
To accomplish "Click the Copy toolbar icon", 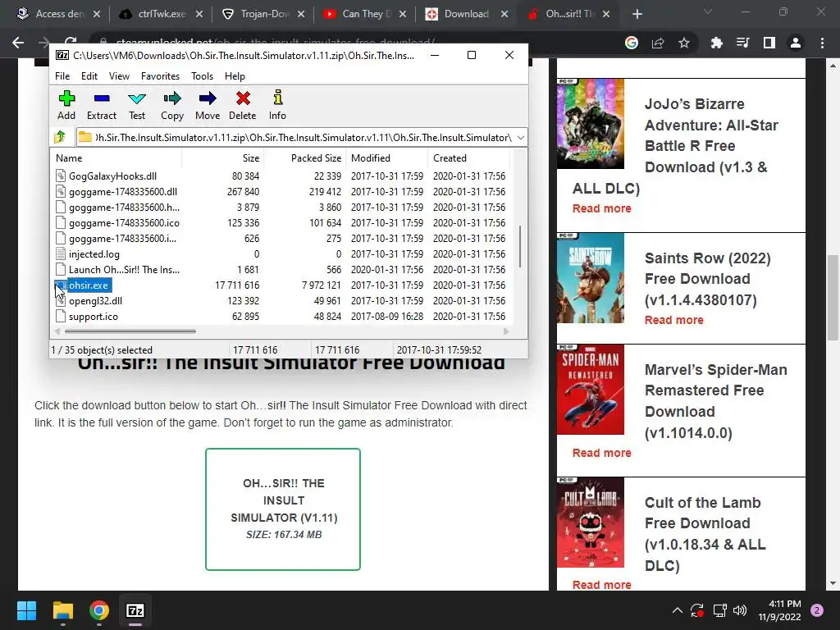I will coord(172,105).
